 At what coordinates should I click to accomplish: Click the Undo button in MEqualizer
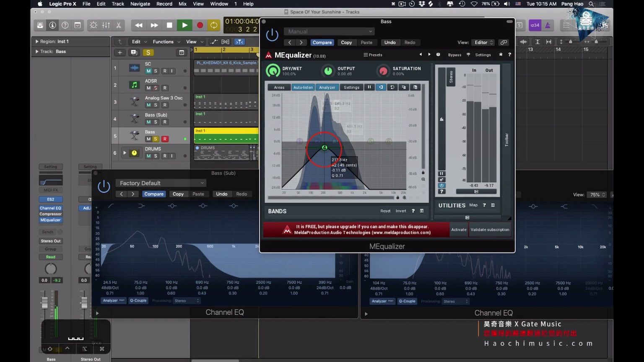point(390,42)
